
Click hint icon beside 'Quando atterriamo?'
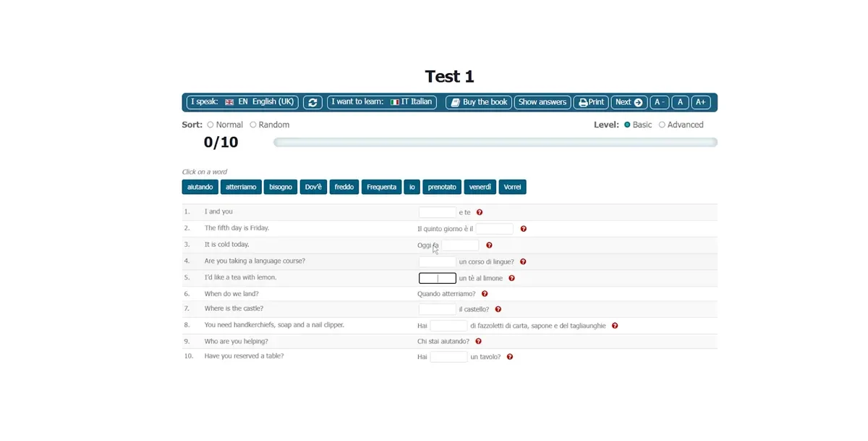485,294
